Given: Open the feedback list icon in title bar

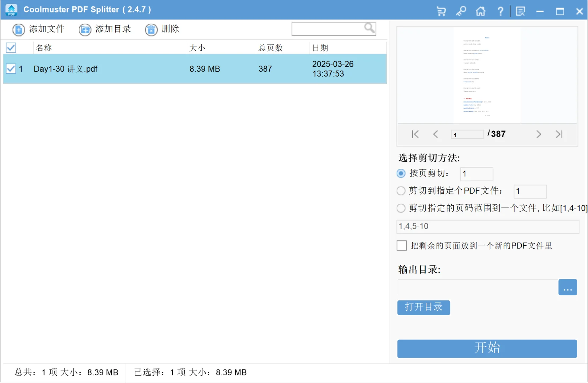Looking at the screenshot, I should point(520,11).
